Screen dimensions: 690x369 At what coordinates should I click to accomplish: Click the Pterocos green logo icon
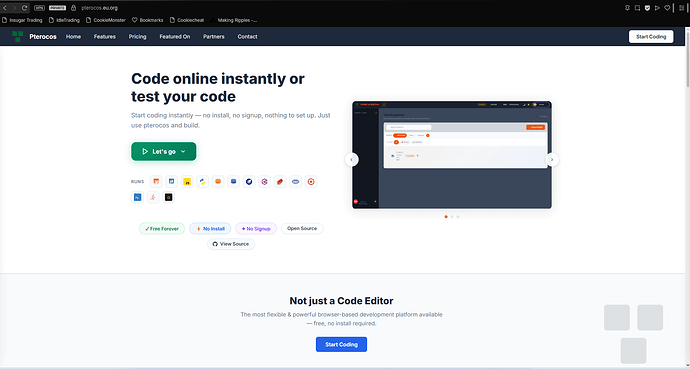(x=18, y=37)
